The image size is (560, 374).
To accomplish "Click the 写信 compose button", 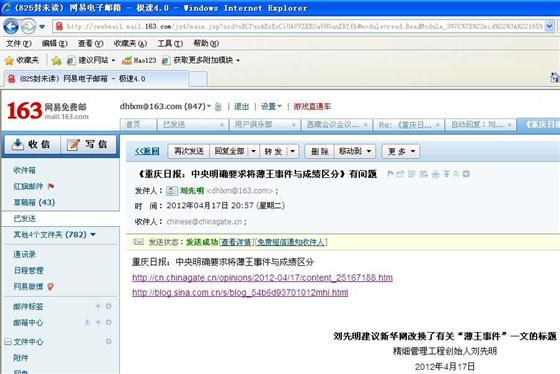I will [89, 144].
